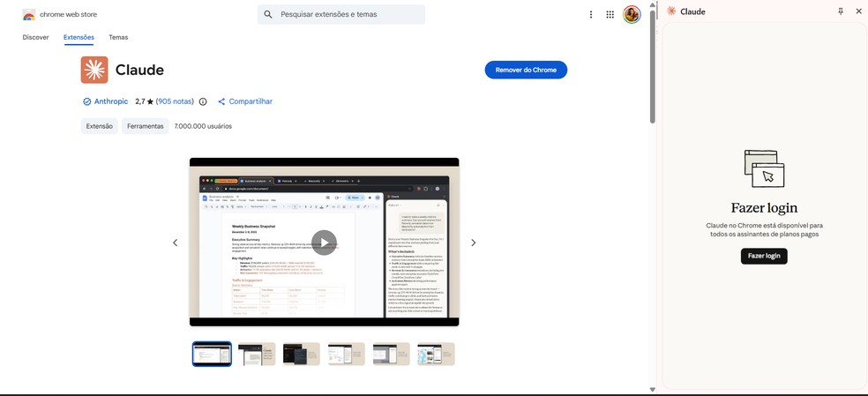Open the 905 notas ratings link
Viewport: 868px width, 396px height.
point(175,101)
